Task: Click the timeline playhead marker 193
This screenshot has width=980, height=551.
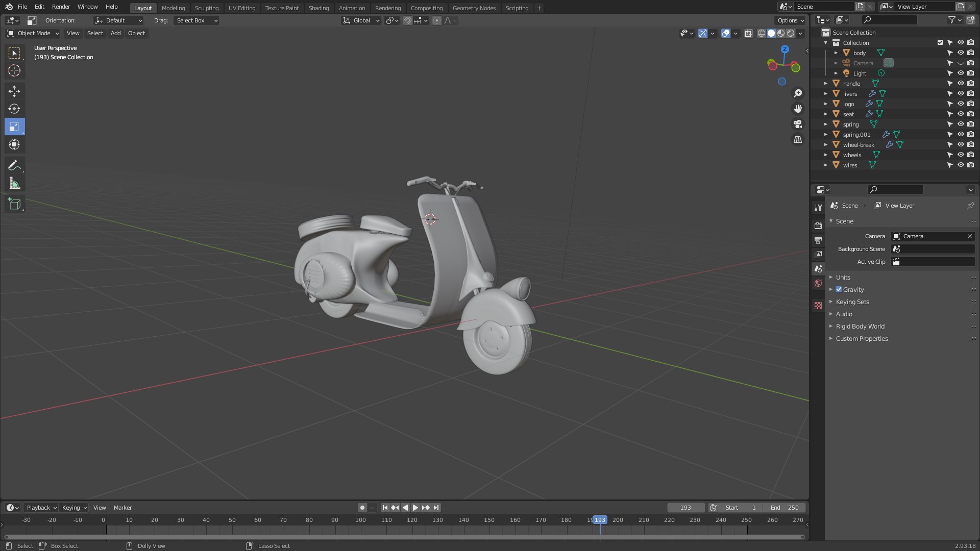Action: click(600, 520)
